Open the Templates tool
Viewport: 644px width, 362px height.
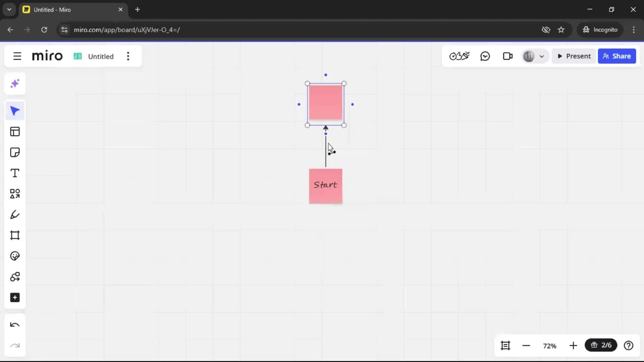[x=15, y=132]
